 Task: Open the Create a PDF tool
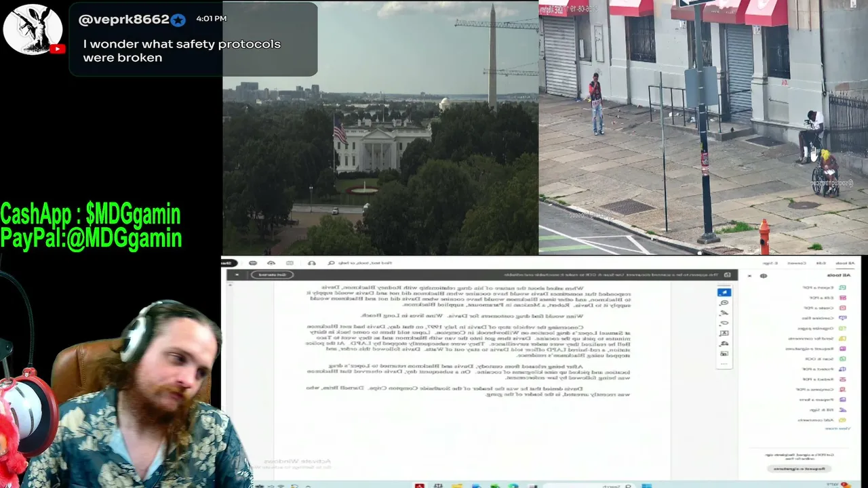[x=826, y=308]
